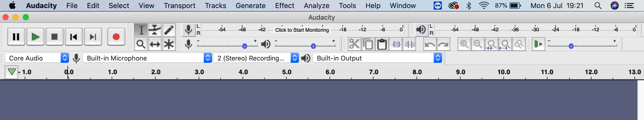Image resolution: width=644 pixels, height=120 pixels.
Task: Toggle Multi-Tool asterisk mode
Action: click(169, 44)
